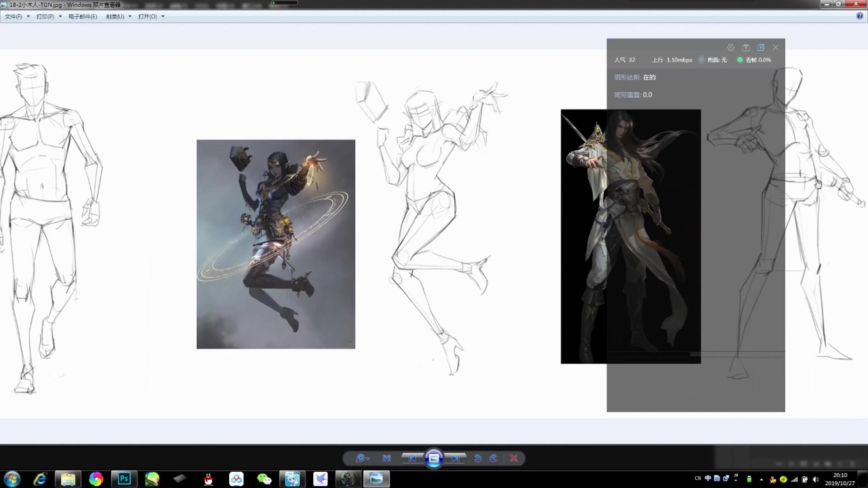Viewport: 868px width, 488px height.
Task: Open WeChat from the taskbar
Action: click(x=264, y=479)
